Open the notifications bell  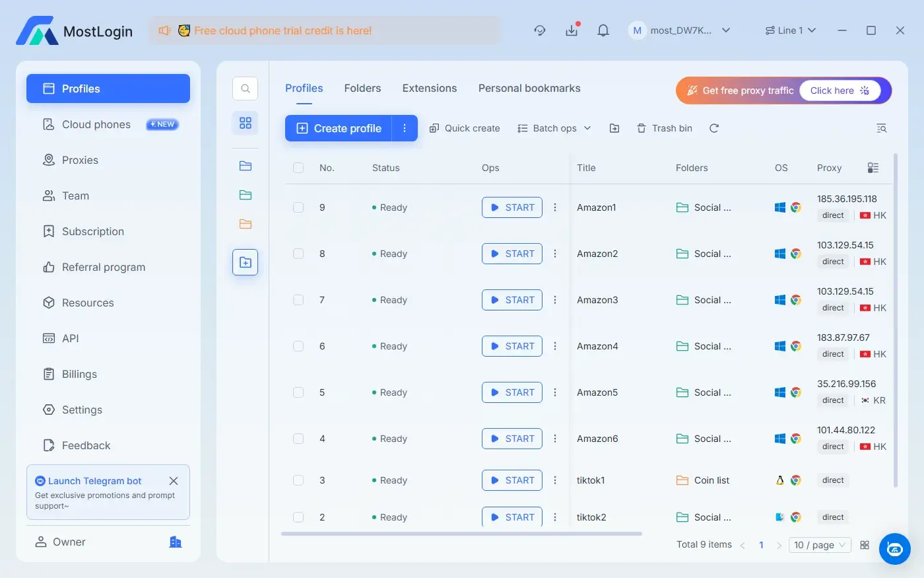coord(603,30)
